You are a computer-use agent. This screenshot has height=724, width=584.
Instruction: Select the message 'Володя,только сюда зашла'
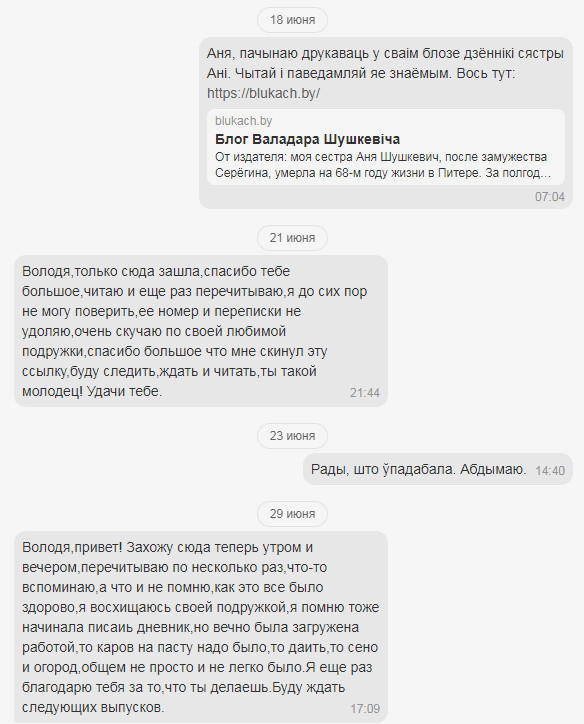pos(201,331)
